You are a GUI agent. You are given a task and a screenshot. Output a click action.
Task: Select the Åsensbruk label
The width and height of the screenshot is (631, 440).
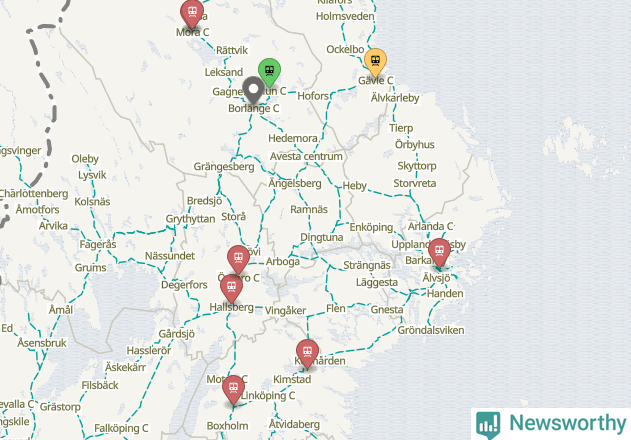click(x=42, y=343)
